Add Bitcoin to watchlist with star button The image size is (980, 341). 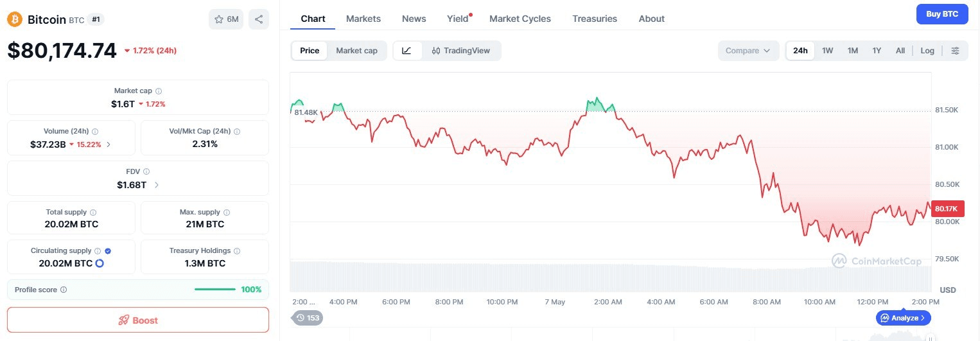click(226, 19)
